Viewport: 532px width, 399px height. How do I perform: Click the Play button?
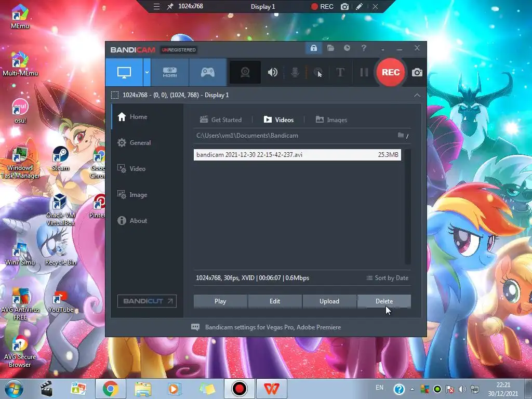(220, 301)
